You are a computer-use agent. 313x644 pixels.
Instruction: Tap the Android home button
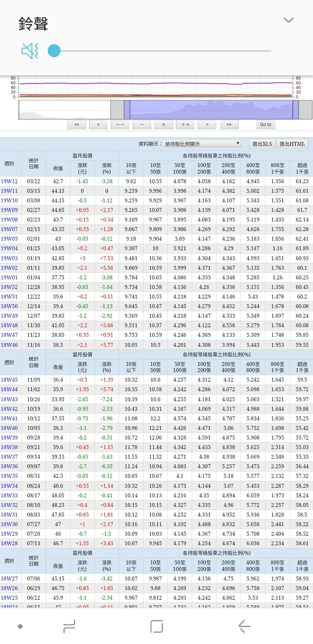point(156,626)
